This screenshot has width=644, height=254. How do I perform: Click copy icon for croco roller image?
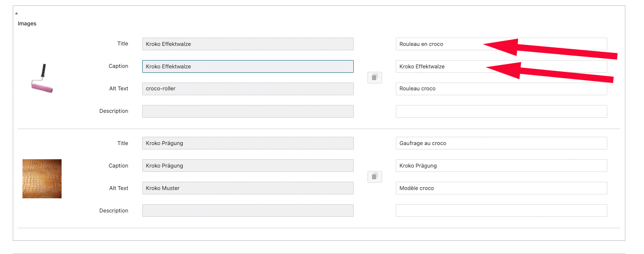(375, 77)
